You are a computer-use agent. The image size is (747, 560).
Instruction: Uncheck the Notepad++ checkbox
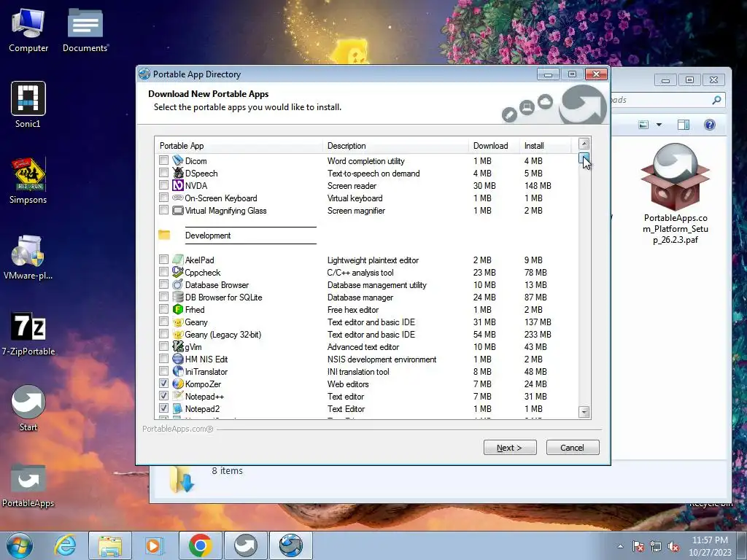pos(163,395)
